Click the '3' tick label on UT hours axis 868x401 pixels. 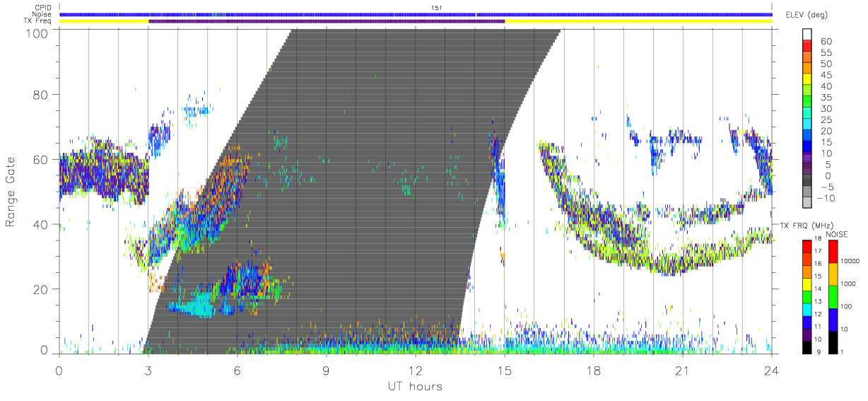pos(148,370)
